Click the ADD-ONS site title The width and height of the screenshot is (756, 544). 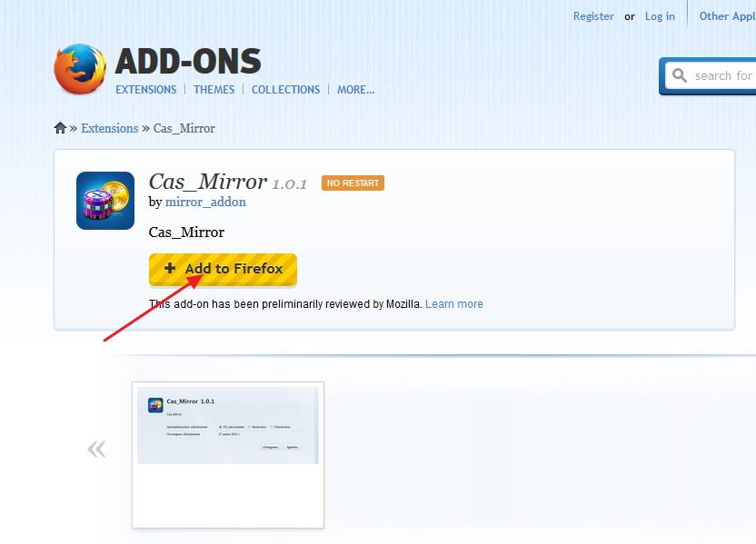[188, 62]
